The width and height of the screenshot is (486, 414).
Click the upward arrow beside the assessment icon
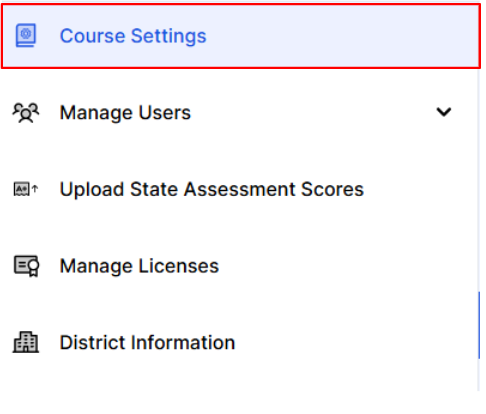click(35, 189)
